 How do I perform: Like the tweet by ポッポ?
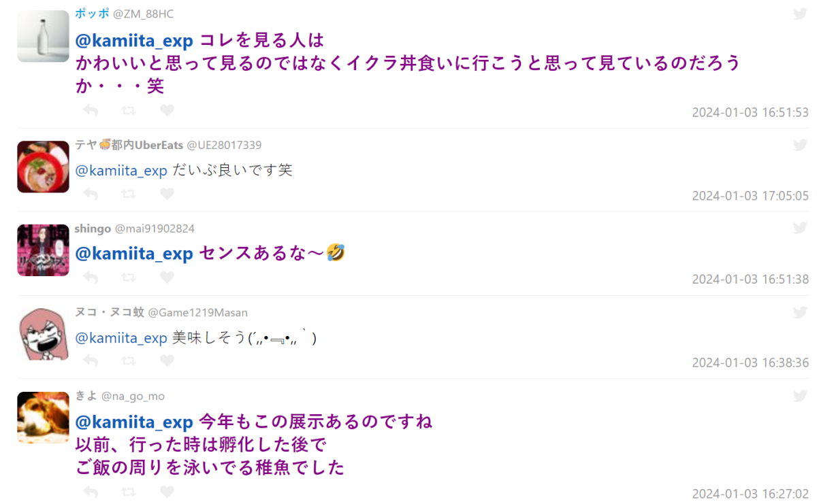point(167,110)
